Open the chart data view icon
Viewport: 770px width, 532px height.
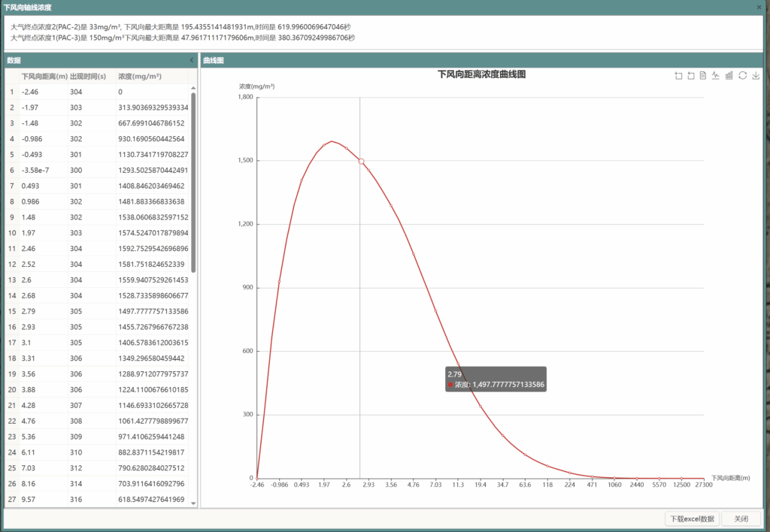703,75
